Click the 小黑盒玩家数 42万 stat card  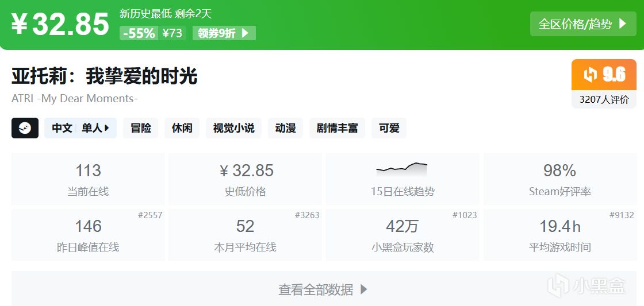tap(402, 235)
